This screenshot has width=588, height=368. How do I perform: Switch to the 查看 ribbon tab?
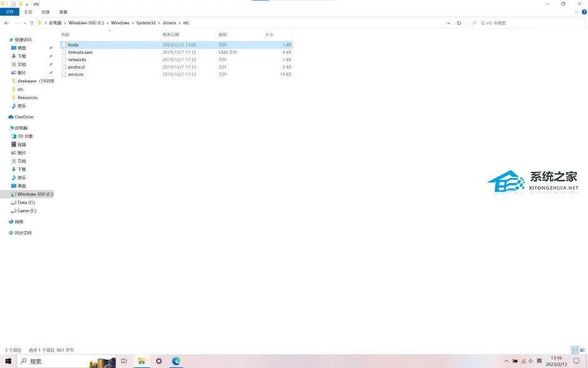63,12
